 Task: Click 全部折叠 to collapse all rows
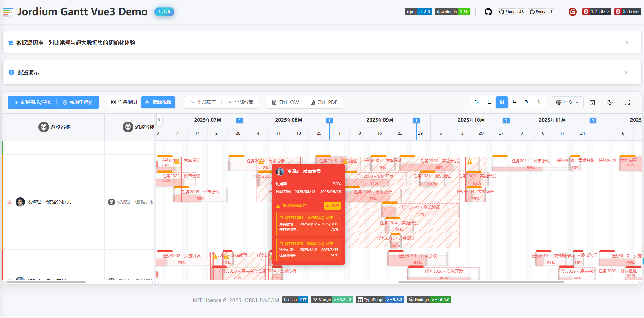tap(240, 102)
